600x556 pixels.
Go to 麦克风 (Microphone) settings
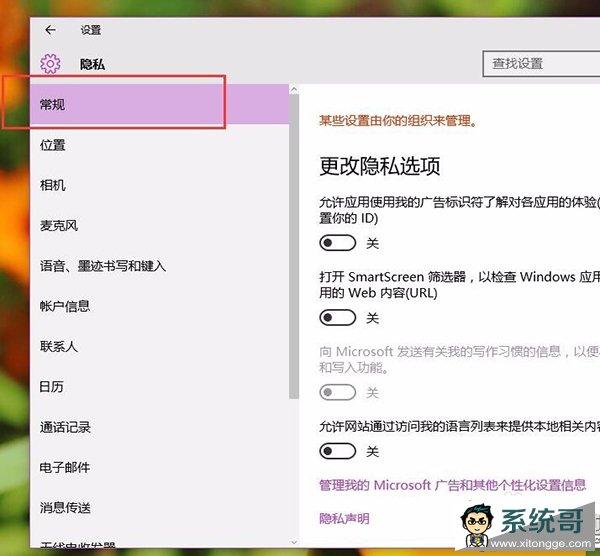(x=59, y=226)
